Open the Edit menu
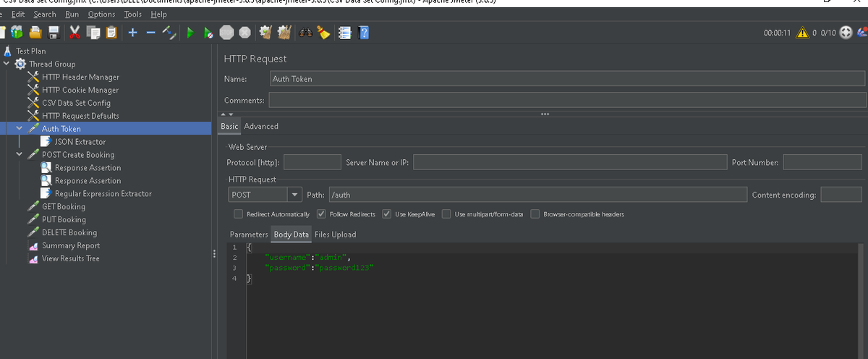Screen dimensions: 868x359 (19, 14)
